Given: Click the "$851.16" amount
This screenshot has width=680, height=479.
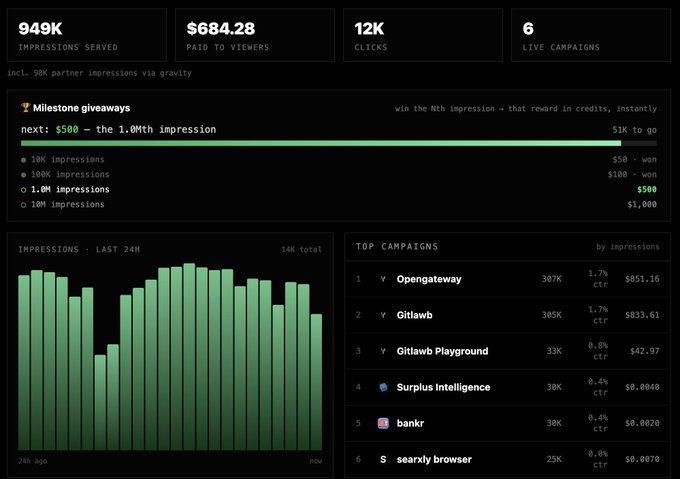Looking at the screenshot, I should click(x=642, y=279).
